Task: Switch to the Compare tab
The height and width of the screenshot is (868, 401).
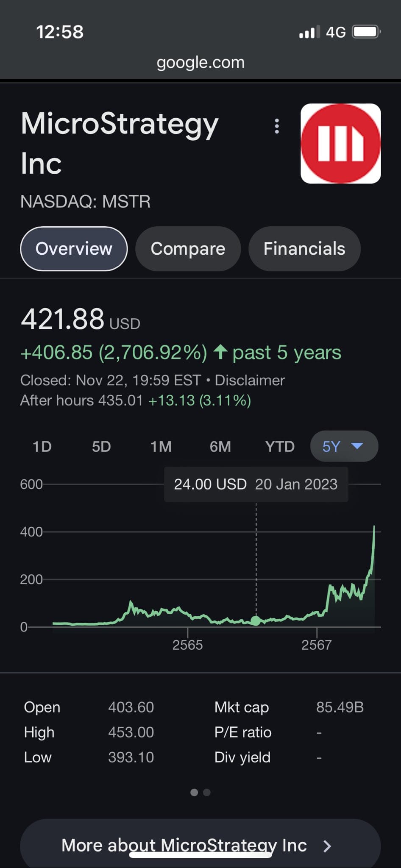Action: (x=188, y=249)
